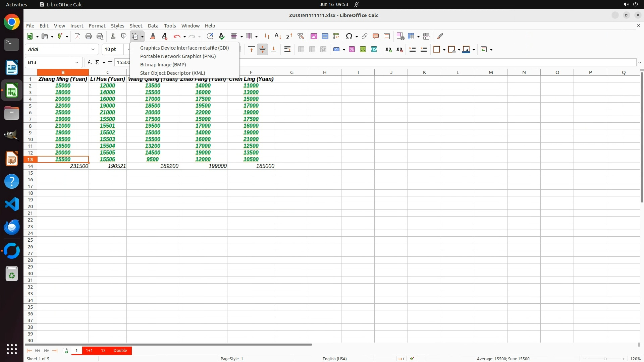The image size is (644, 362).
Task: Open the Sheet menu
Action: pos(136,25)
